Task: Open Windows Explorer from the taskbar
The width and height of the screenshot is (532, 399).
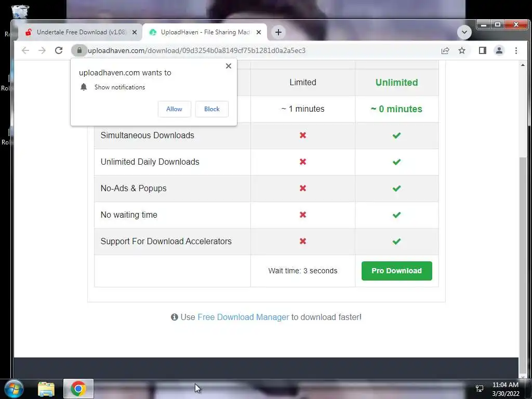Action: click(x=46, y=389)
